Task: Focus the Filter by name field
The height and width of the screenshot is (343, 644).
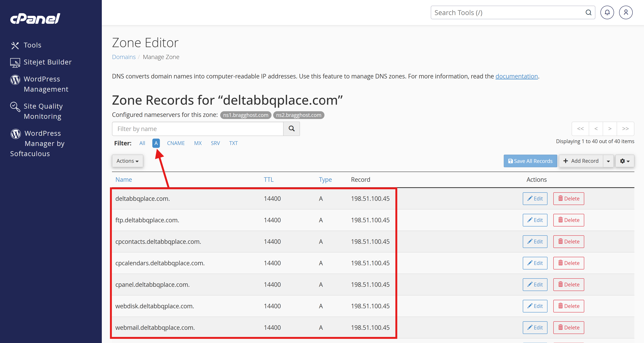Action: pyautogui.click(x=198, y=129)
